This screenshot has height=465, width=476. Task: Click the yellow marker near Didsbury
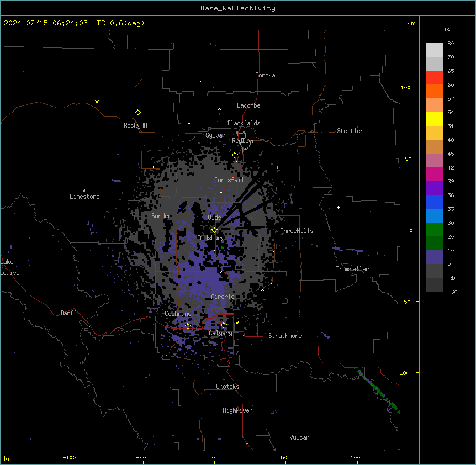coord(214,230)
